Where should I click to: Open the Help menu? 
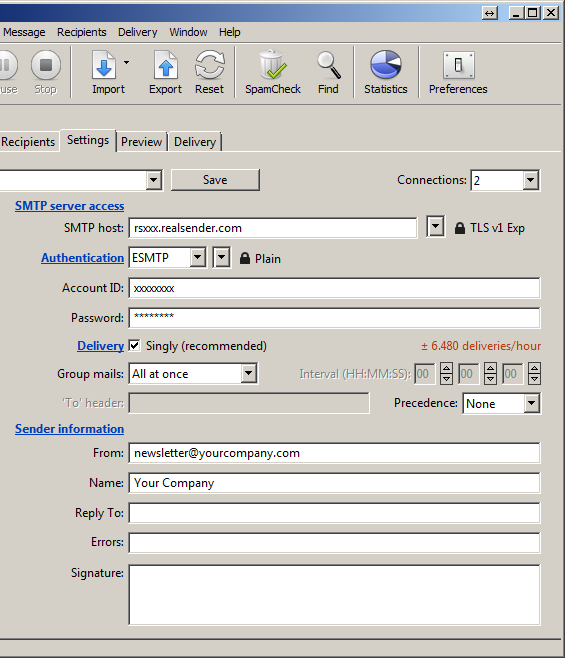(x=230, y=32)
